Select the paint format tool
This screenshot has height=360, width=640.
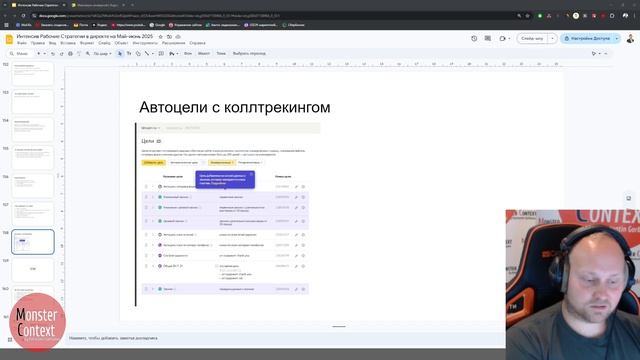tap(79, 53)
